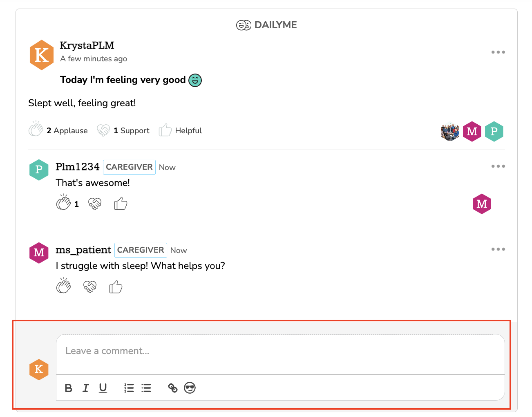The height and width of the screenshot is (417, 532).
Task: Click the Leave a comment text field
Action: [x=280, y=351]
